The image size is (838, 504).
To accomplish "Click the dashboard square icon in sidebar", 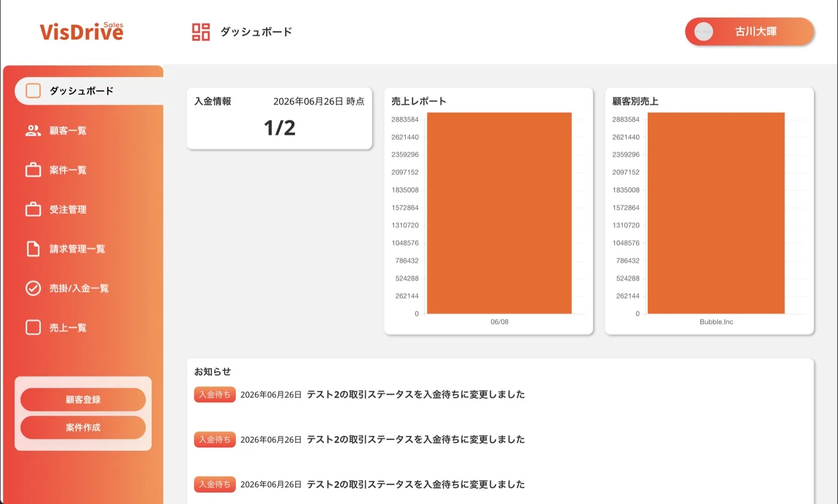I will 33,91.
